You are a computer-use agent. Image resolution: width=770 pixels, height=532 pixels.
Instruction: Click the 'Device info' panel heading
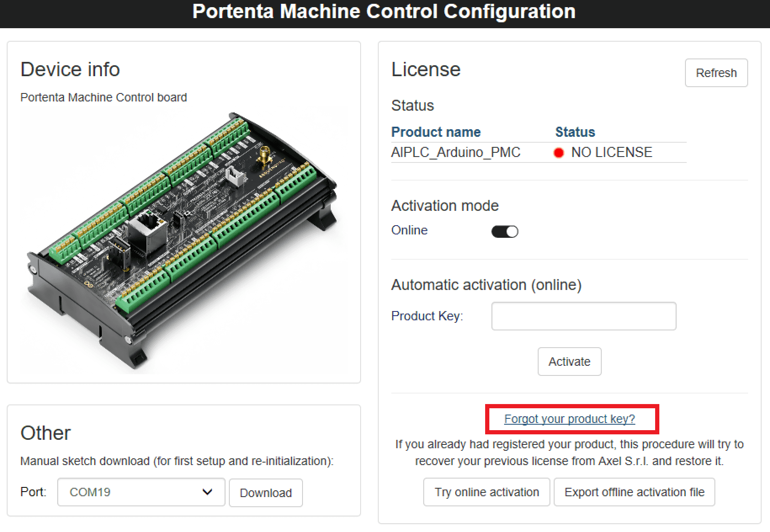(x=70, y=69)
